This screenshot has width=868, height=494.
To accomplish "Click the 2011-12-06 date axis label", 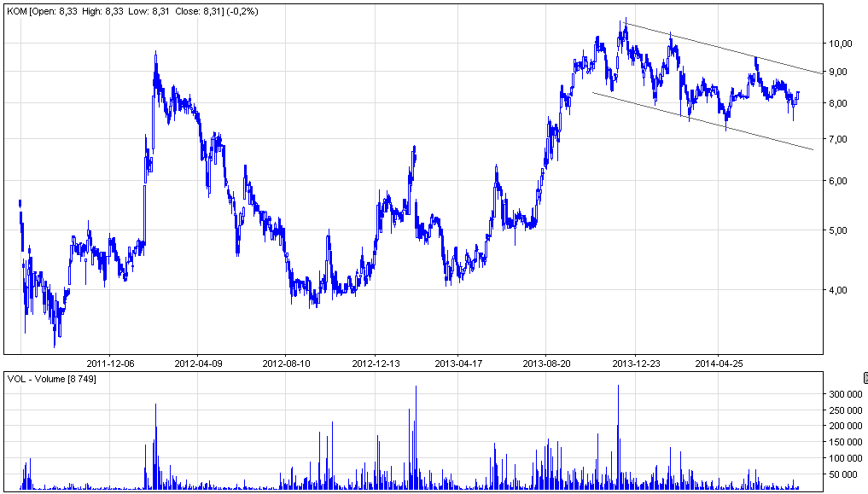I will [110, 363].
